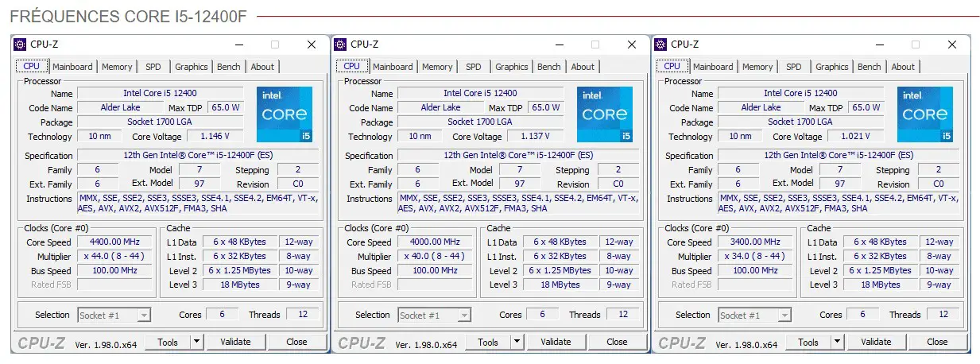Click the 1.146 V Core Voltage value
Image resolution: width=980 pixels, height=364 pixels.
pyautogui.click(x=215, y=136)
